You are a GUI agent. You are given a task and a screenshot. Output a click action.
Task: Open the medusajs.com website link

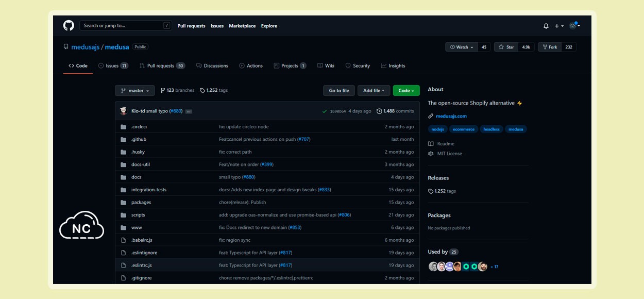[x=451, y=117]
